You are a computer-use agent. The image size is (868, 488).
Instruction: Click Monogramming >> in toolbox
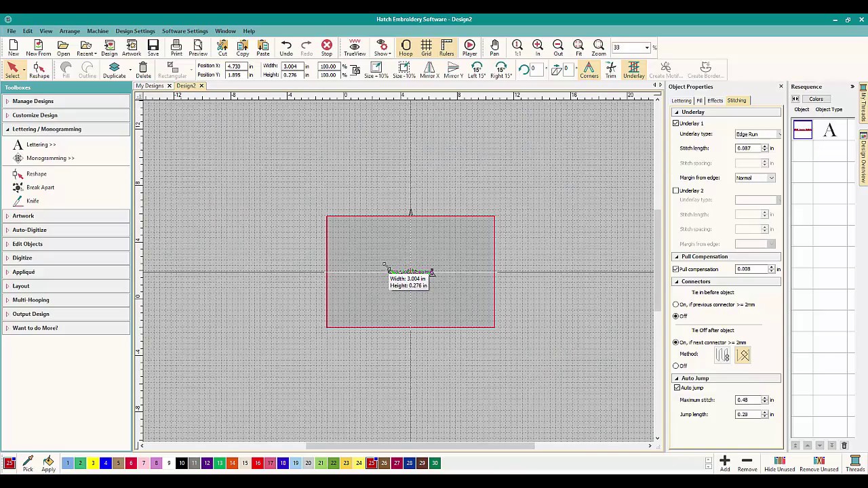click(50, 158)
